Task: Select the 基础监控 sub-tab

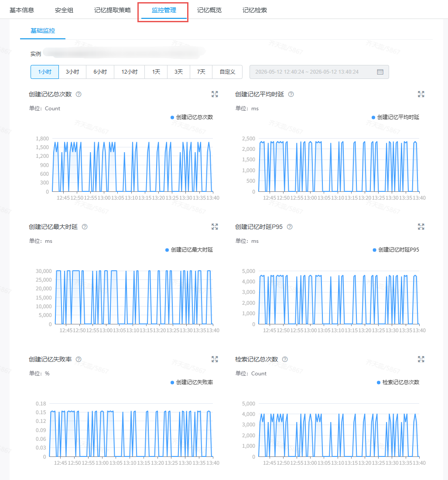Action: tap(43, 31)
